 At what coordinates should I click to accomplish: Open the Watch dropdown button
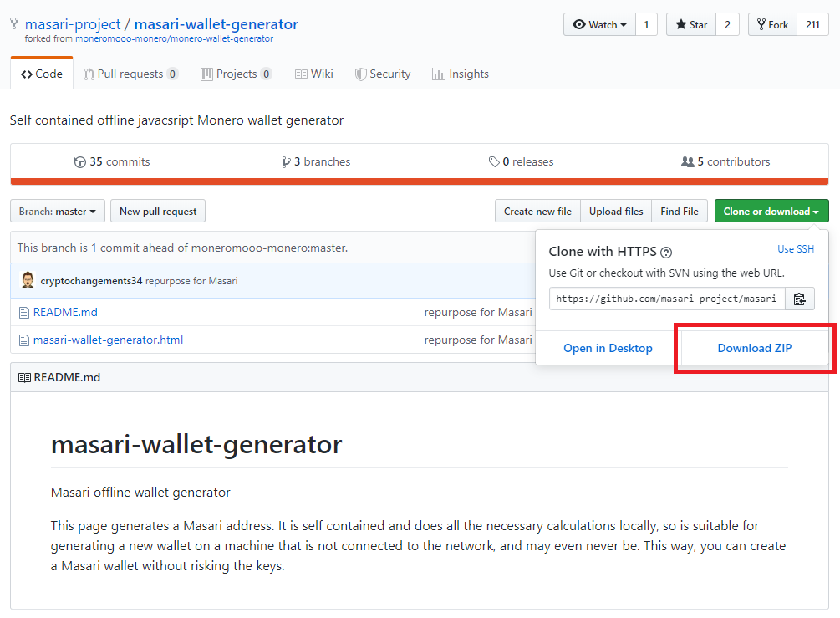click(599, 24)
